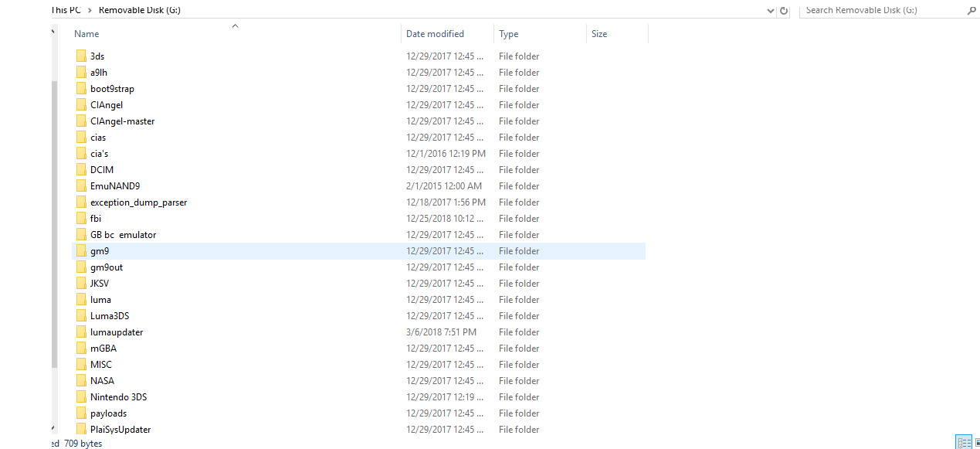This screenshot has width=980, height=449.
Task: Click This PC in address bar
Action: (x=66, y=11)
